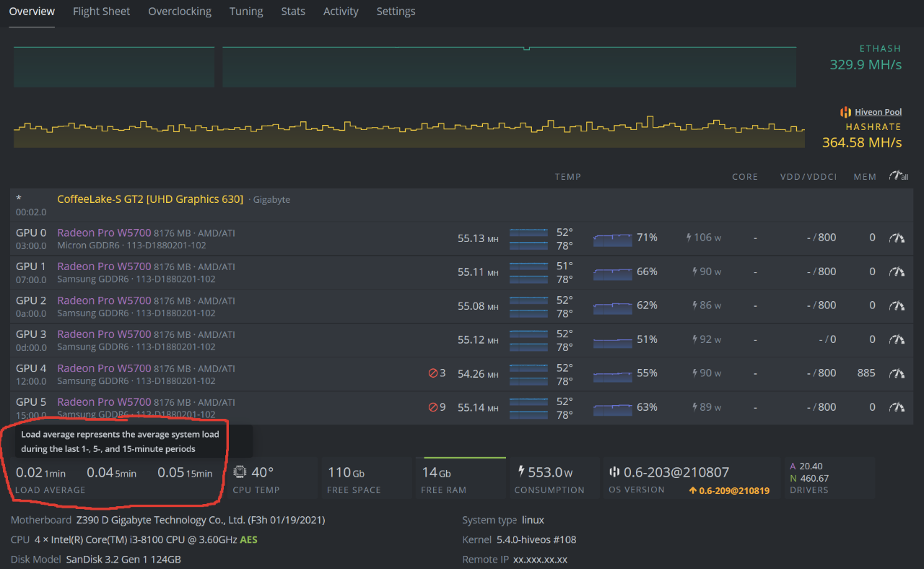Click the Motherboard Z390 D Gigabyte entry
The height and width of the screenshot is (569, 924).
click(167, 520)
